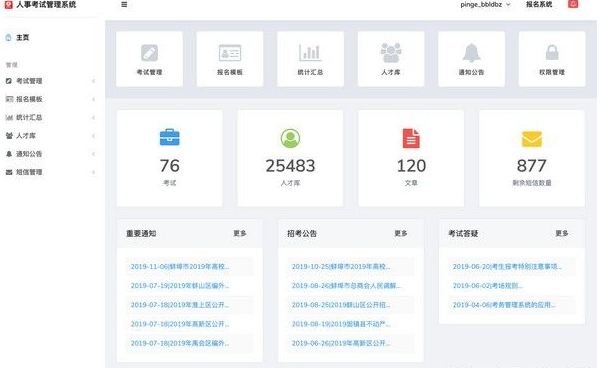Click the 25483 talent pool number

290,166
